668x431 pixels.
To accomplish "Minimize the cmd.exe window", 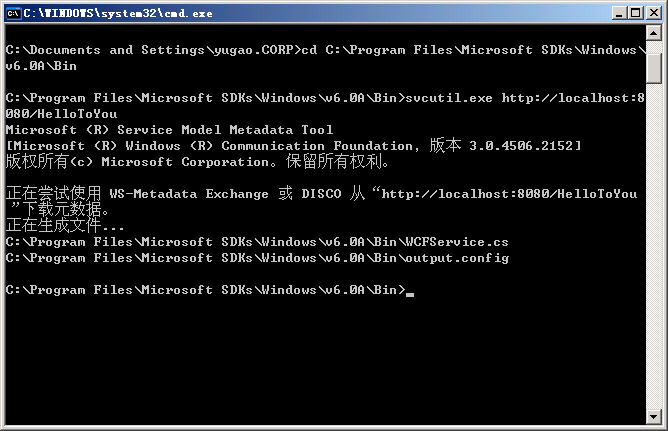I will click(619, 13).
